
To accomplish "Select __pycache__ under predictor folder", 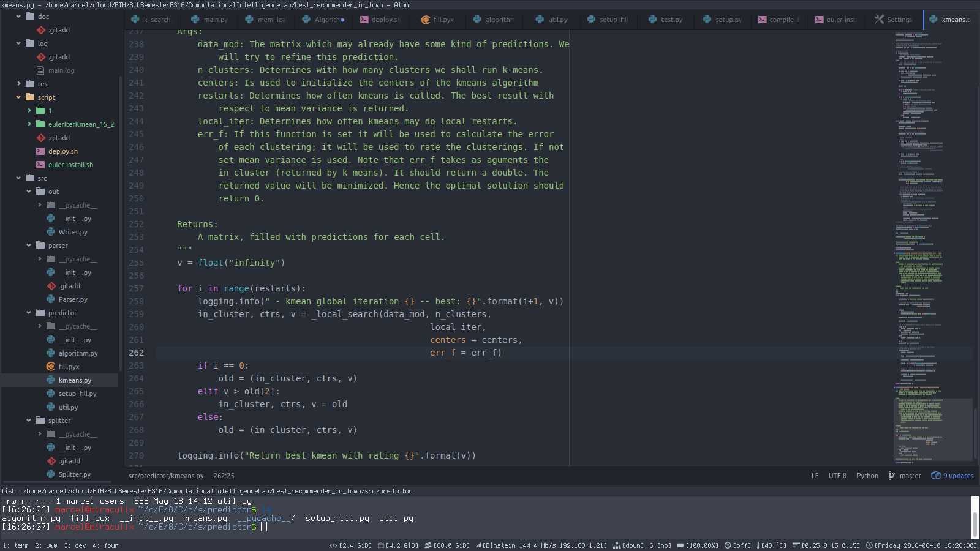I will pyautogui.click(x=77, y=326).
